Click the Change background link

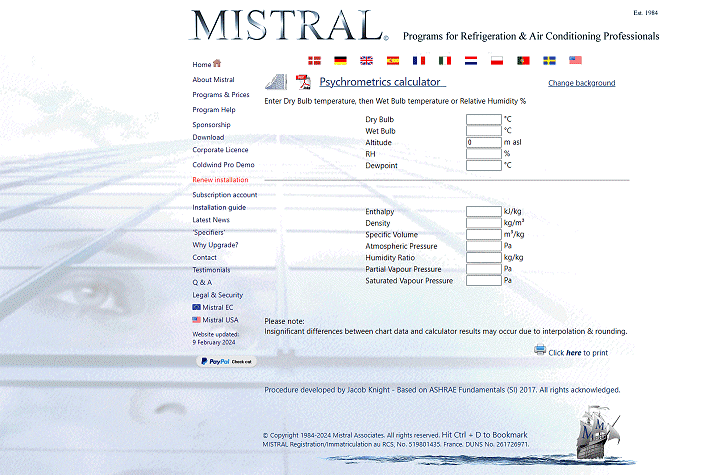click(x=581, y=83)
